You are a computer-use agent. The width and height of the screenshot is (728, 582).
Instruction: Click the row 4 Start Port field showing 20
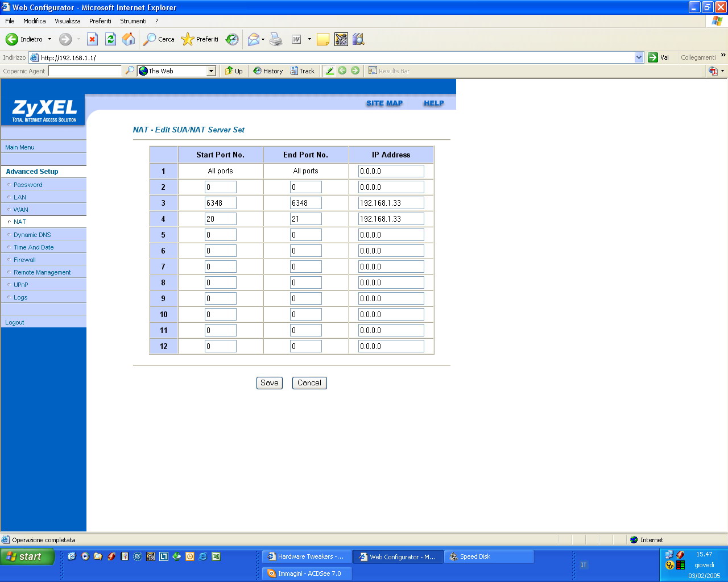pos(221,219)
